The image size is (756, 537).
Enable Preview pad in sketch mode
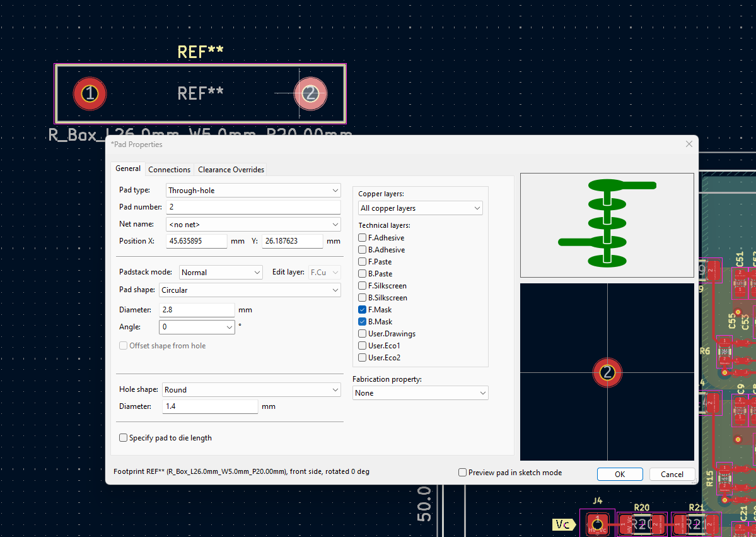point(462,473)
